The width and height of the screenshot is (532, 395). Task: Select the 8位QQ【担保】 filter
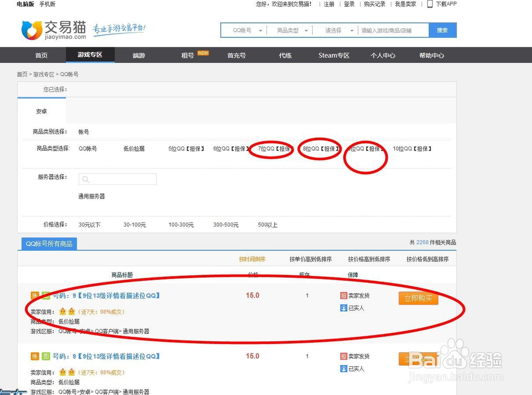point(321,149)
